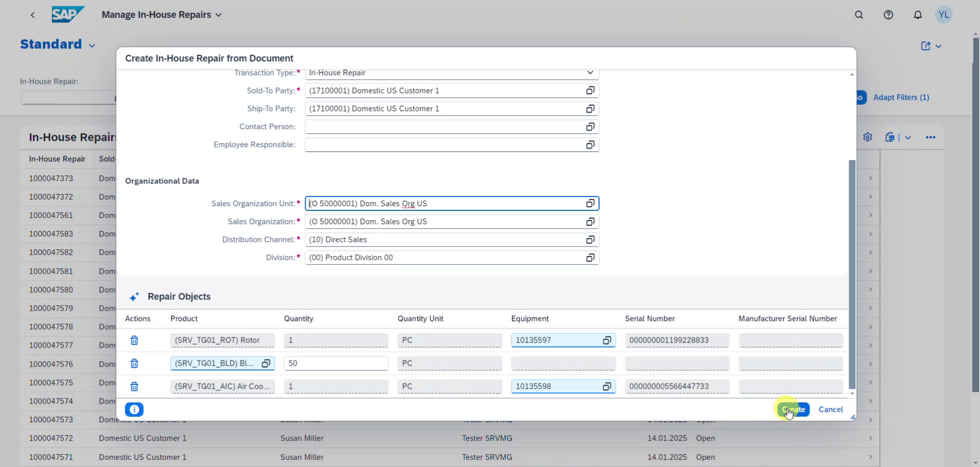Open the Manage In-House Repairs title menu
980x467 pixels.
click(162, 15)
